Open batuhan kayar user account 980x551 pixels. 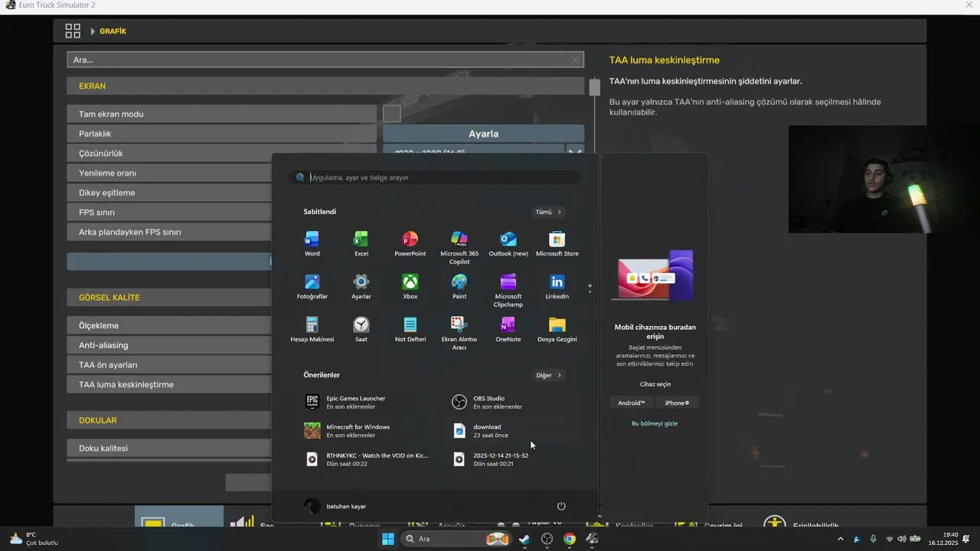(x=336, y=506)
